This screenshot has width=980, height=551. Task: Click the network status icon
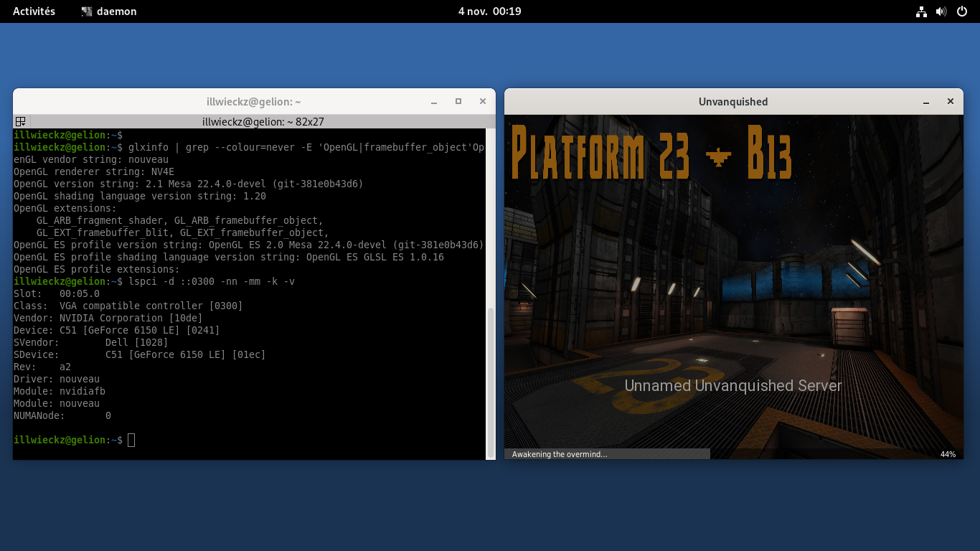click(922, 11)
